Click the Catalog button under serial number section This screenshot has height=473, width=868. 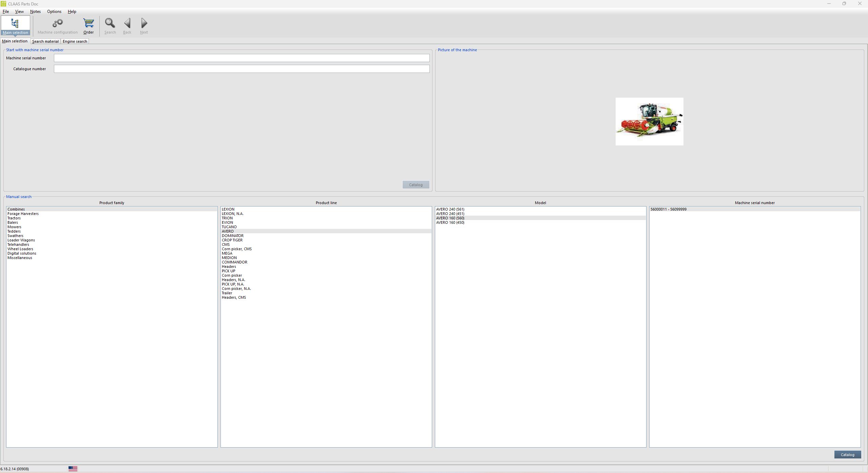416,184
